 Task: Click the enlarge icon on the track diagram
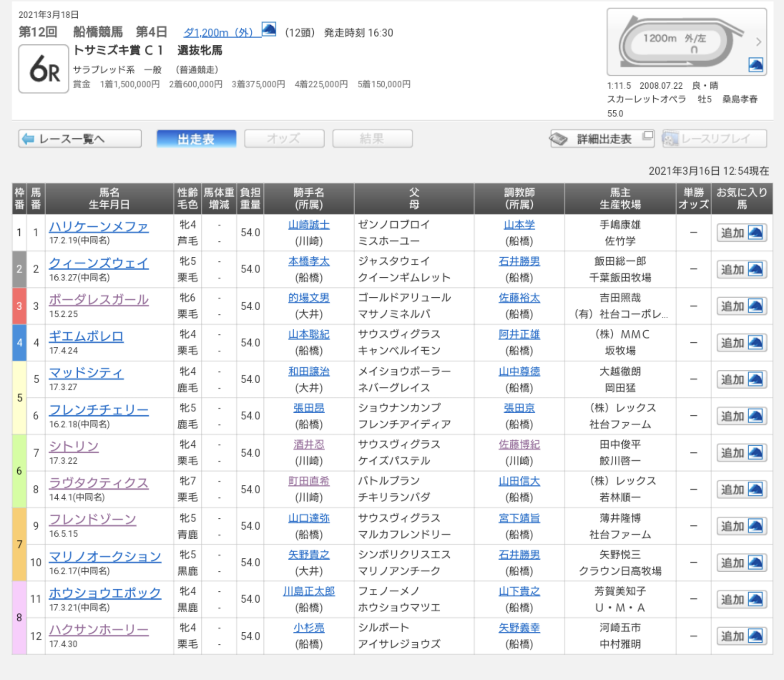pyautogui.click(x=755, y=65)
